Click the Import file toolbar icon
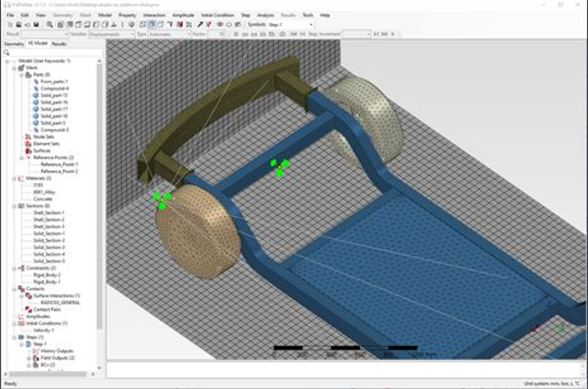588x389 pixels. coord(27,25)
